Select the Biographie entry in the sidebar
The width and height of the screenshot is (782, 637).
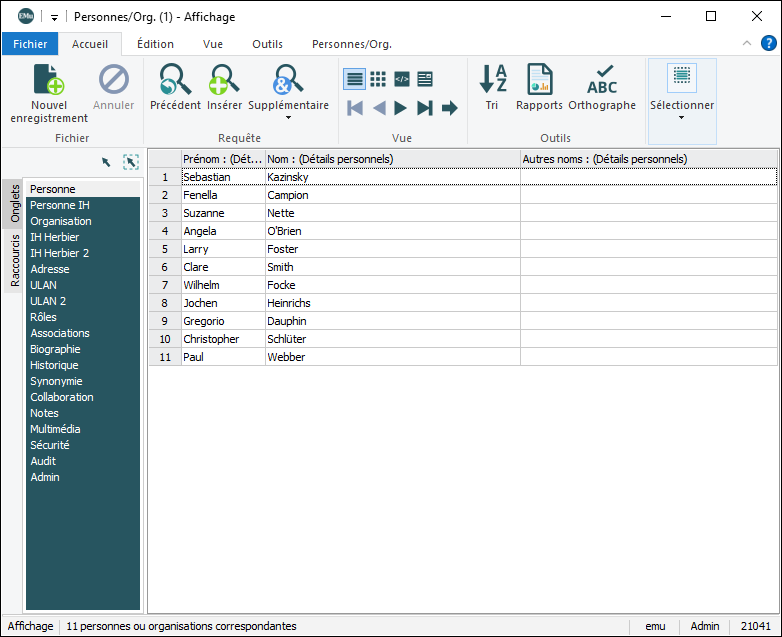click(55, 349)
